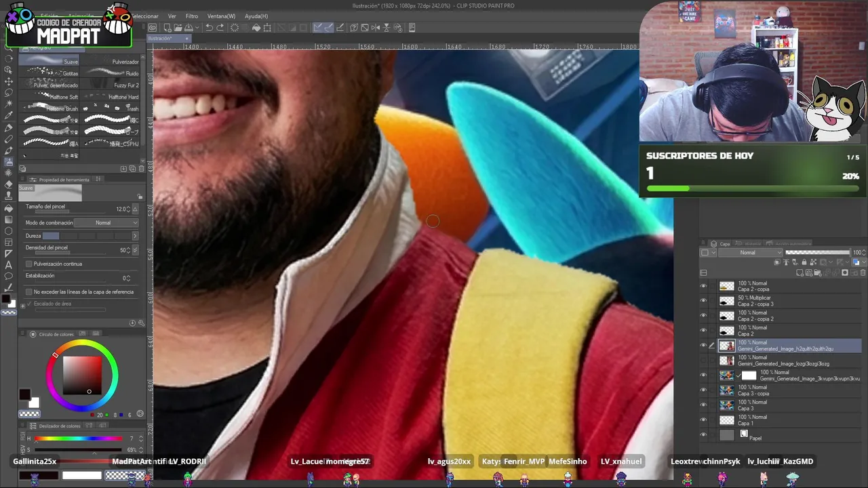Screen dimensions: 868x488
Task: Toggle visibility of Capa 3 - copia layer
Action: 703,390
